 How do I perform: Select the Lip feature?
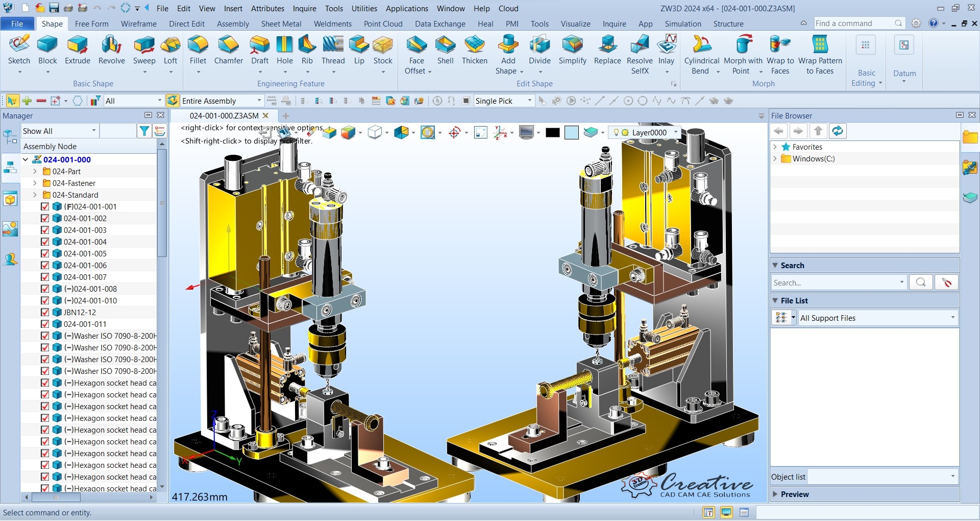click(x=359, y=50)
